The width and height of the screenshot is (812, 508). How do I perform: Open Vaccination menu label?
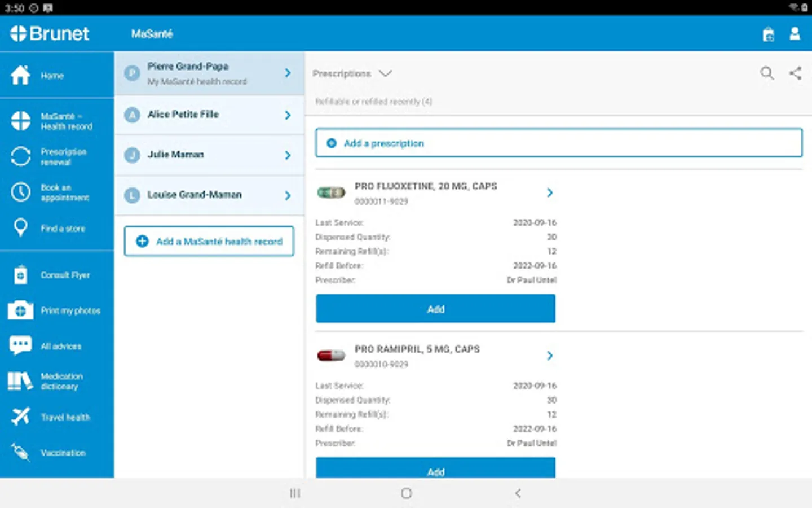point(63,453)
